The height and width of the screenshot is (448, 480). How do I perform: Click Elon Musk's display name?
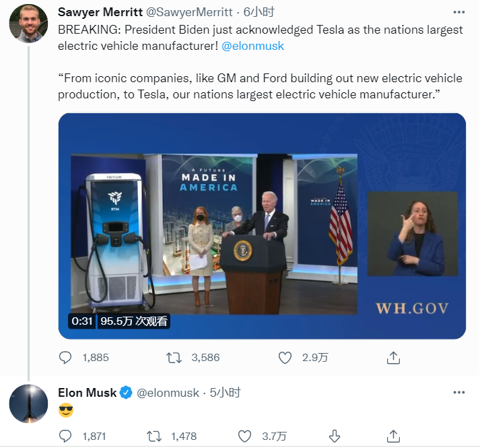[x=88, y=392]
